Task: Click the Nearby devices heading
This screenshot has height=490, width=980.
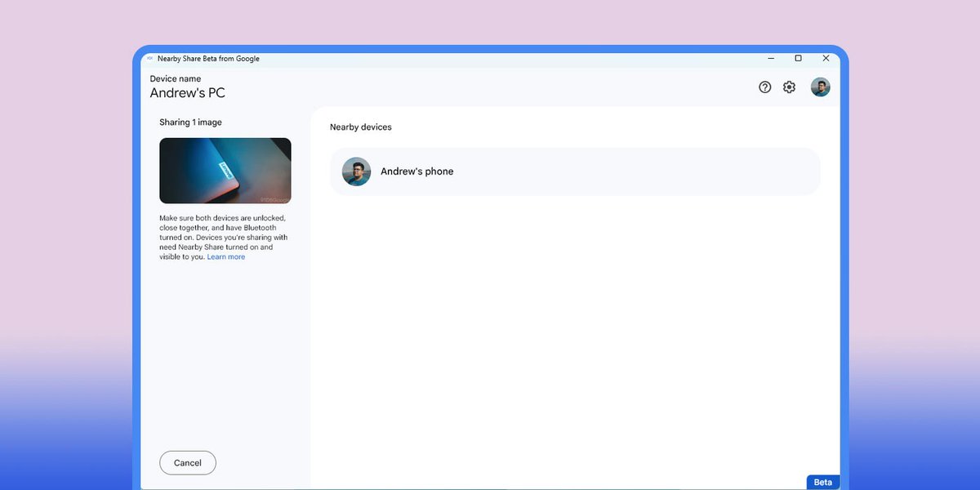Action: point(361,127)
